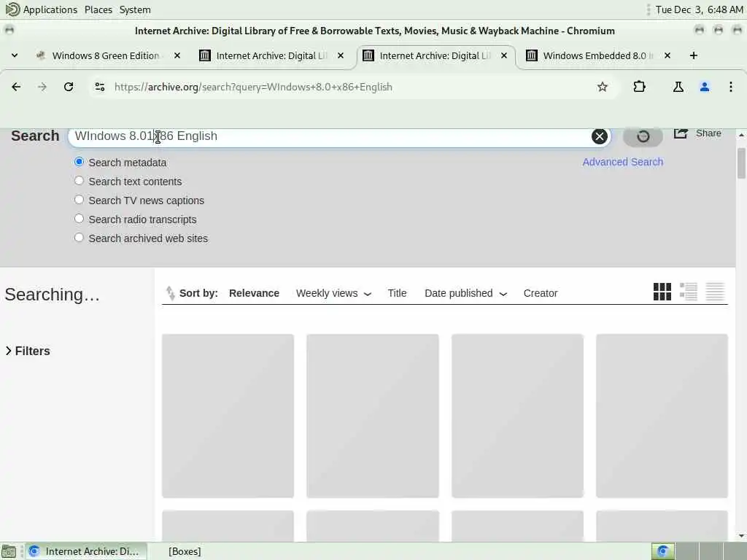Screen dimensions: 747x560
Task: Open the Date published sort dropdown
Action: coord(465,293)
